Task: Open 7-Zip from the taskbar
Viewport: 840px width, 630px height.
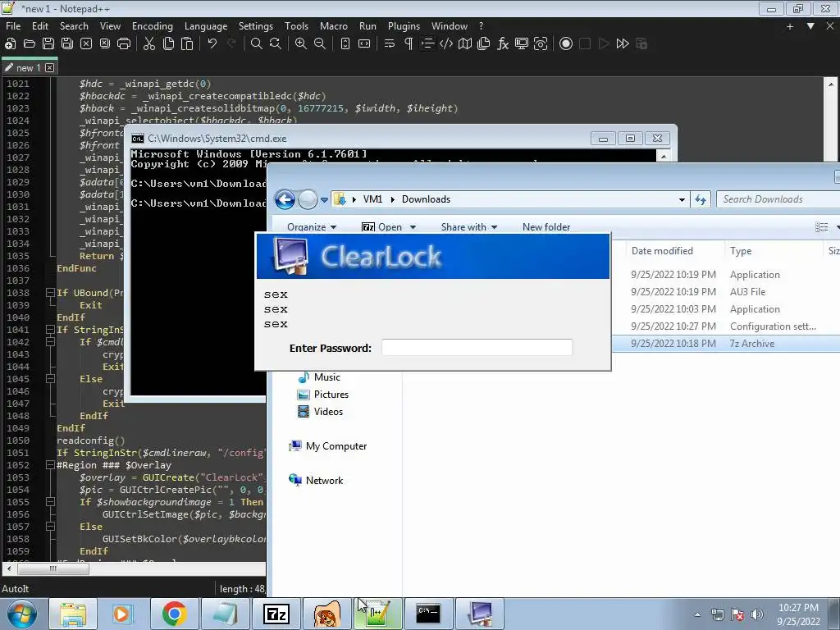Action: pos(276,614)
